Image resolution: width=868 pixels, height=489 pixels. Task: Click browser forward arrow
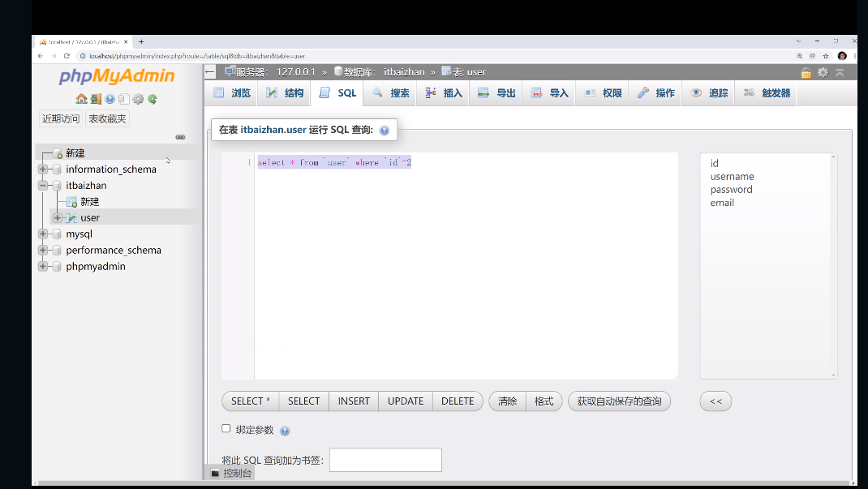click(54, 56)
